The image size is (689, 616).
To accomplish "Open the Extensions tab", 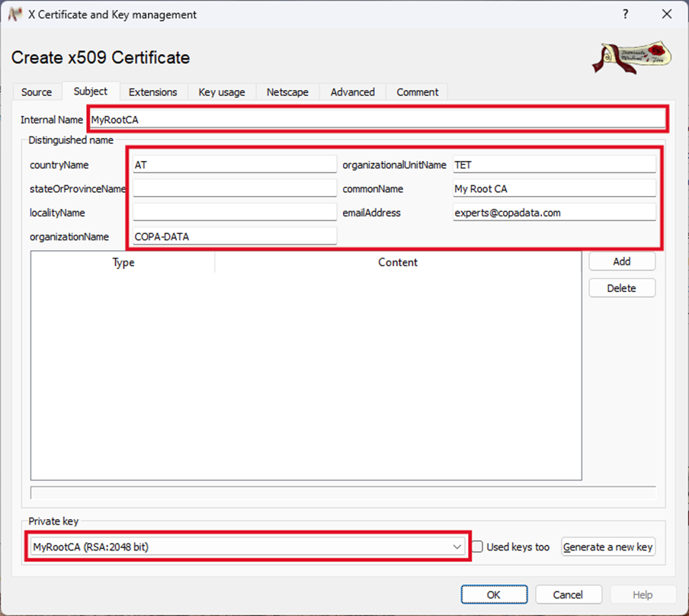I will tap(152, 92).
